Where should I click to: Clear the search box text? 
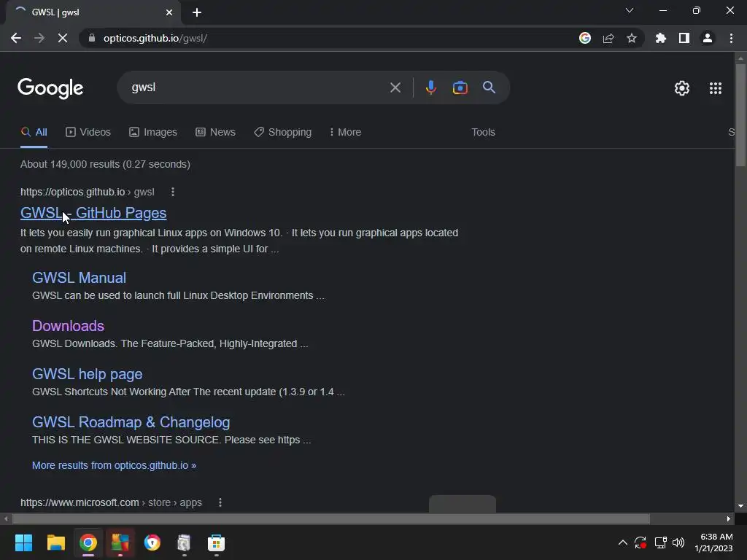click(x=395, y=87)
